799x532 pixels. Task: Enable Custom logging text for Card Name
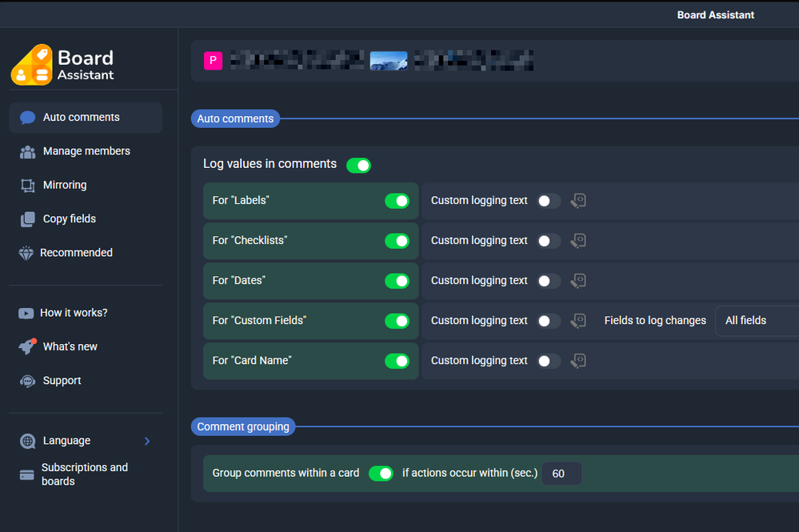(x=549, y=361)
